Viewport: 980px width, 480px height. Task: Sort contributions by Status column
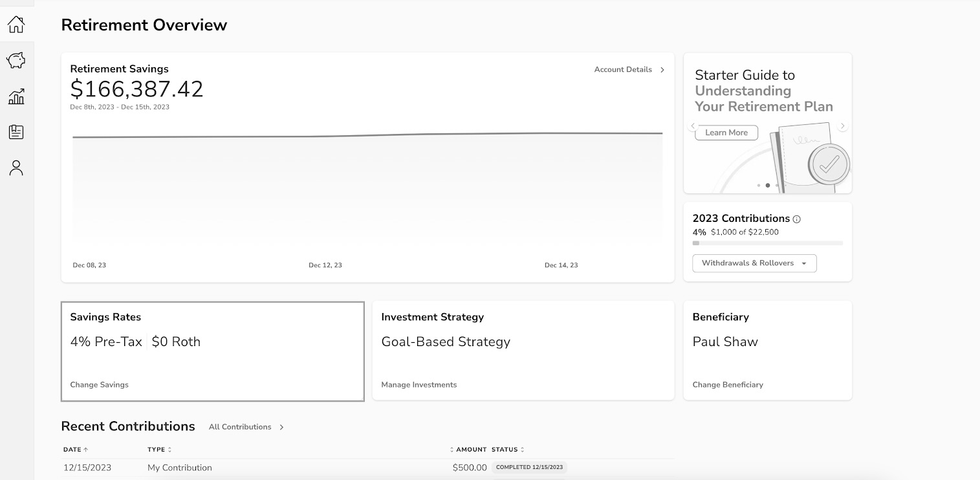[508, 450]
